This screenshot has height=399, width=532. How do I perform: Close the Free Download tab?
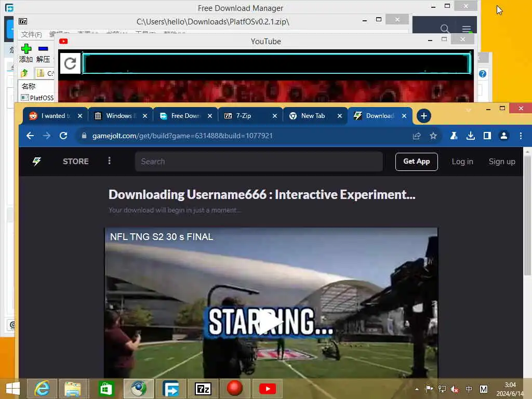click(x=210, y=116)
